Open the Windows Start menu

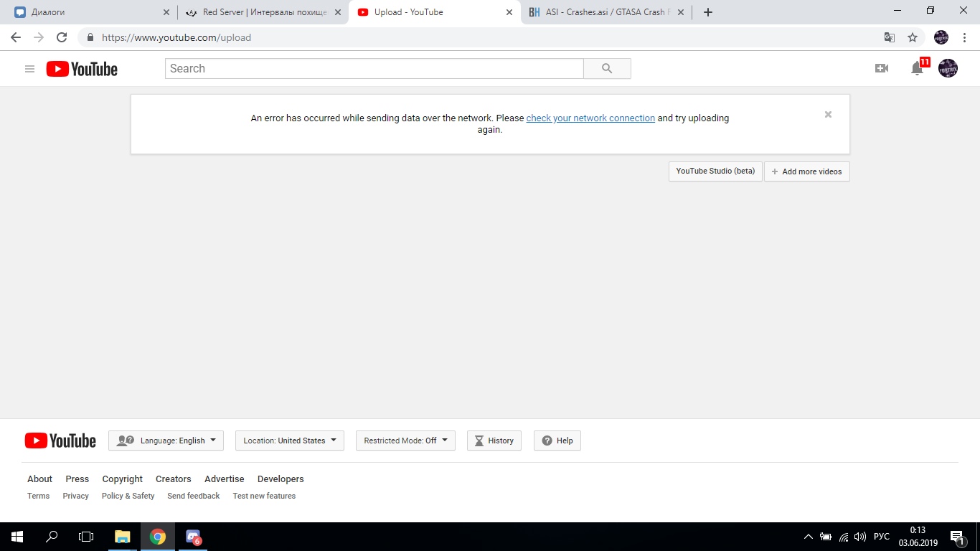pos(17,537)
